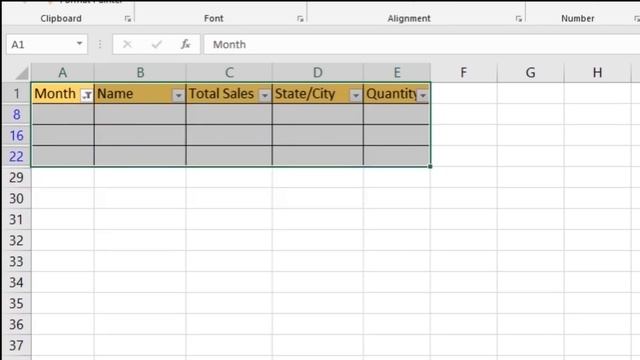Open the State/City filter dropdown
This screenshot has height=360, width=640.
point(356,95)
